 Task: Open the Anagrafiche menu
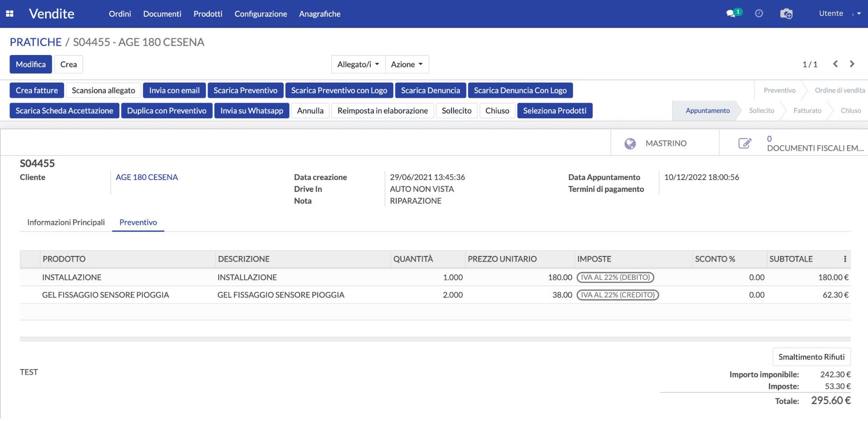coord(320,14)
